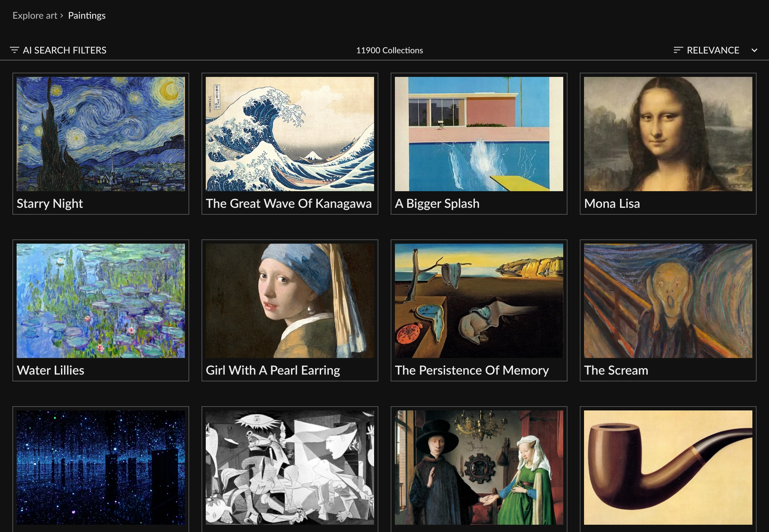The image size is (769, 532).
Task: Open The Great Wave Of Kanagawa image
Action: [x=290, y=134]
